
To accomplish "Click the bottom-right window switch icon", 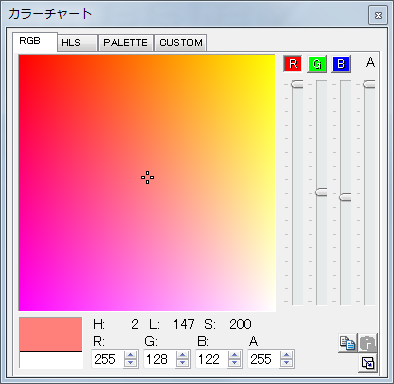I will (368, 363).
